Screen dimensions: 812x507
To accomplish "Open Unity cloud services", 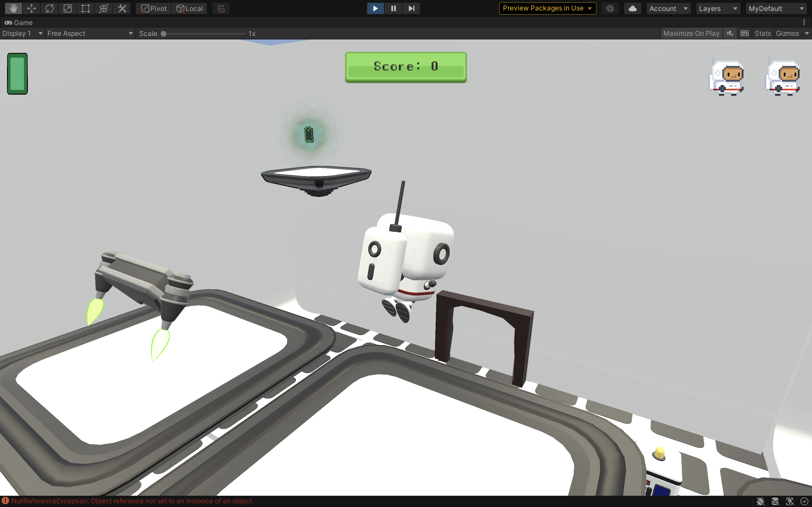I will (632, 8).
